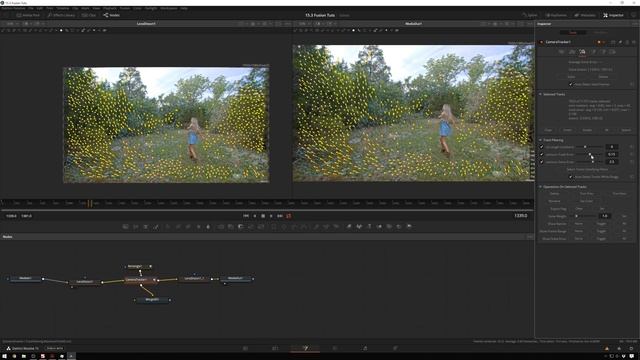Open the File menu
Image resolution: width=640 pixels, height=360 pixels.
click(x=31, y=8)
